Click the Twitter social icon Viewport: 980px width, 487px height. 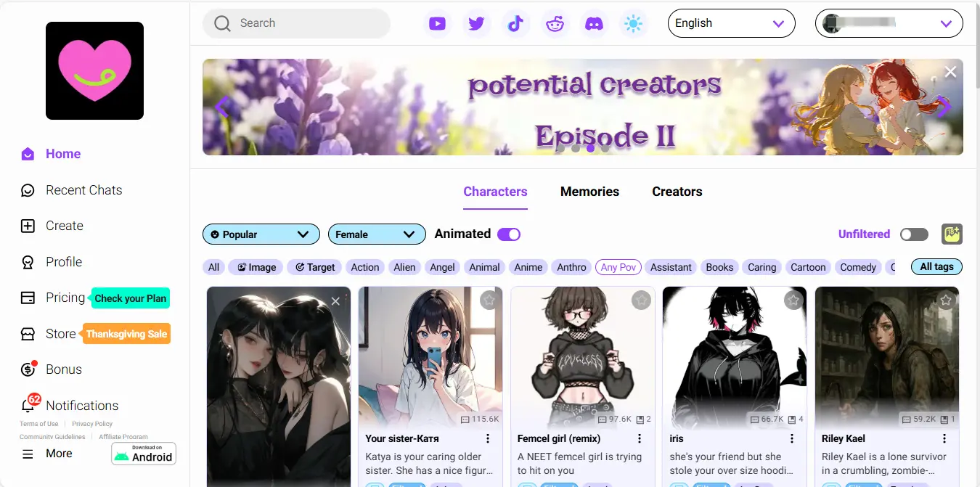coord(476,23)
